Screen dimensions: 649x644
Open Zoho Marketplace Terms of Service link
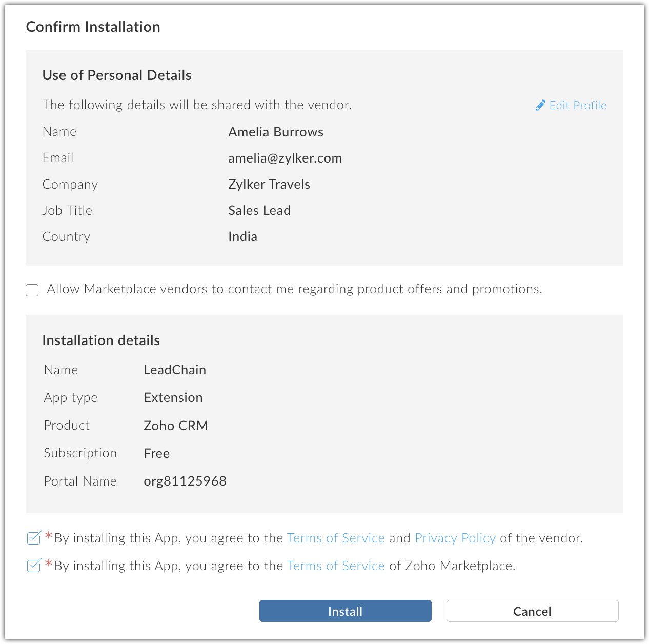point(336,566)
